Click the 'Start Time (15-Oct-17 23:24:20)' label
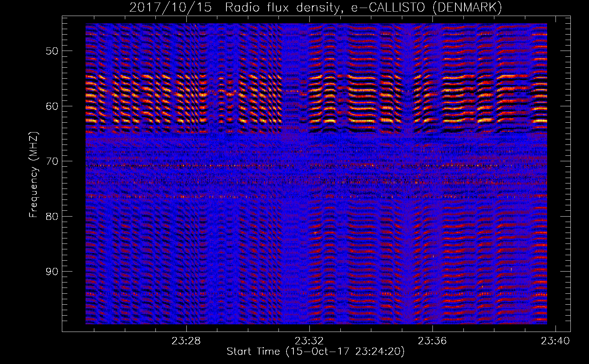589x364 pixels. tap(316, 352)
